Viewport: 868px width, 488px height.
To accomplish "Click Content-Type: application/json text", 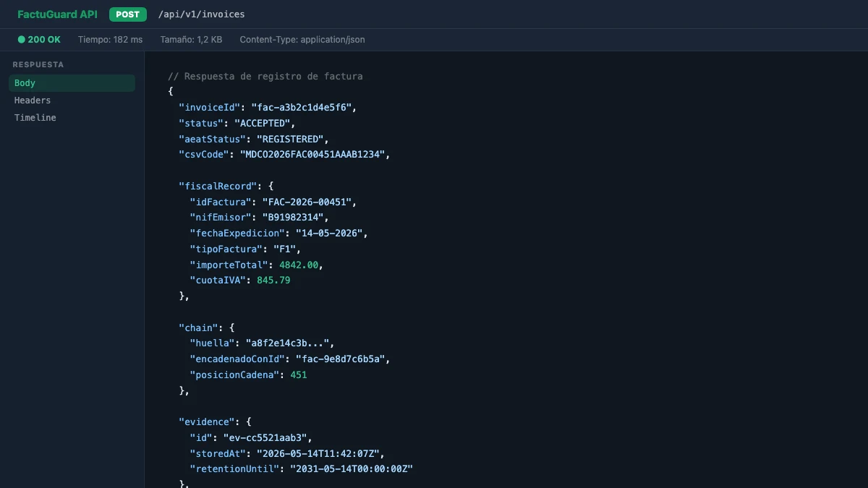I will (302, 40).
